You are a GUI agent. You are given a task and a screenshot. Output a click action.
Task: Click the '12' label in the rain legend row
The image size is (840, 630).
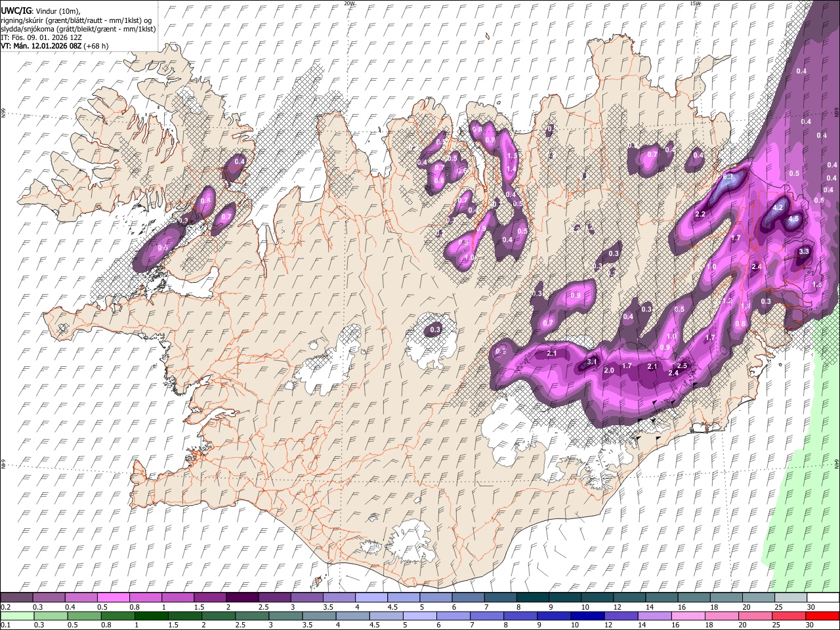pos(609,625)
